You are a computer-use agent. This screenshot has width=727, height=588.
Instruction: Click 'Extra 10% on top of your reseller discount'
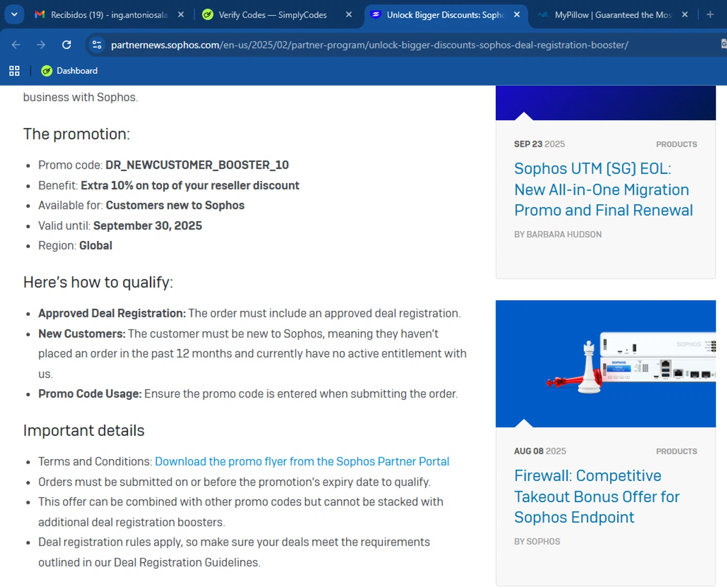190,186
